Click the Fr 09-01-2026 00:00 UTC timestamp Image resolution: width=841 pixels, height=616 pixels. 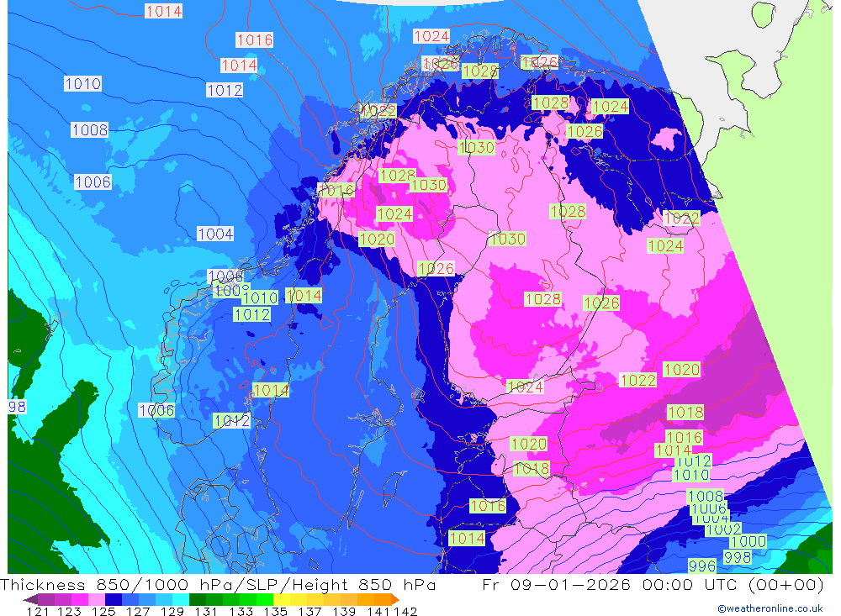(611, 584)
